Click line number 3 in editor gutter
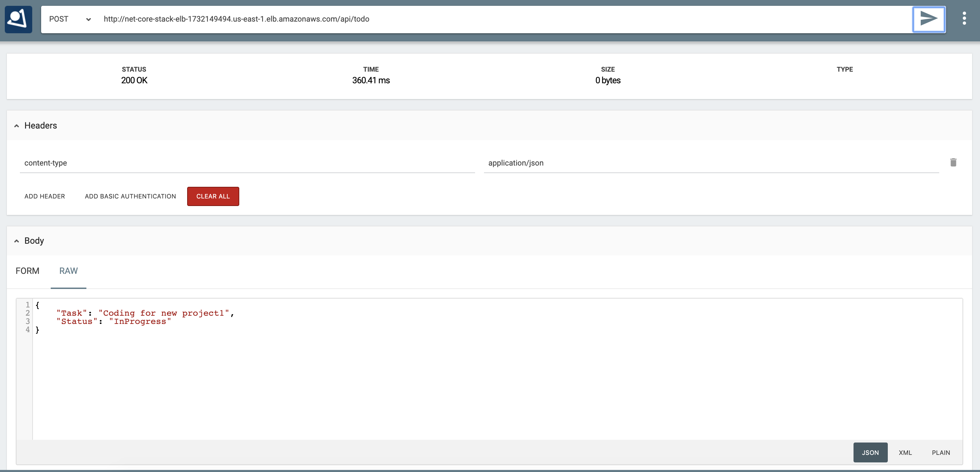Screen dimensions: 980x472 click(27, 322)
